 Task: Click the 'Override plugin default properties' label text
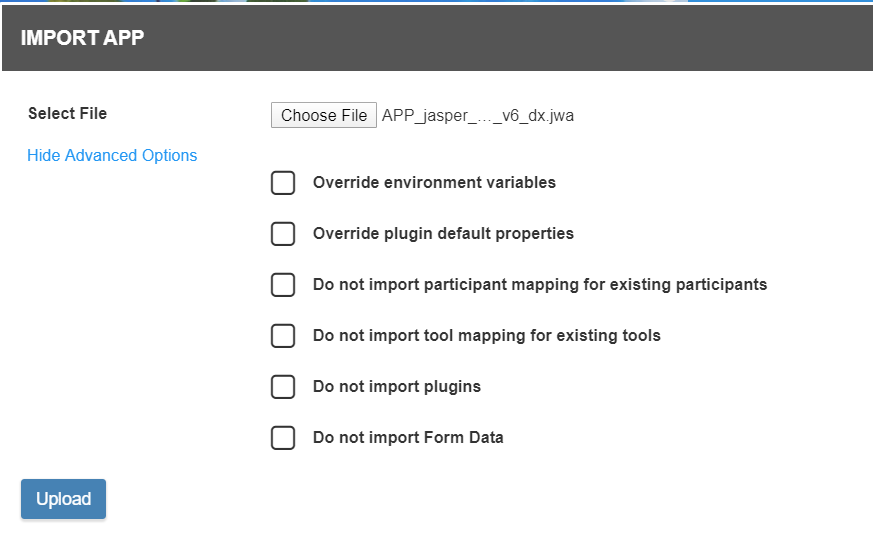pyautogui.click(x=443, y=234)
